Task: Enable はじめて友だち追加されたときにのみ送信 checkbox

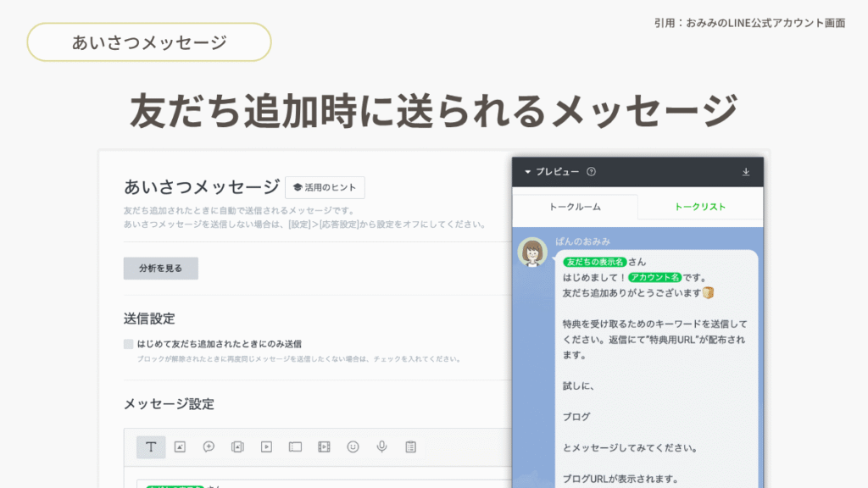Action: click(129, 344)
